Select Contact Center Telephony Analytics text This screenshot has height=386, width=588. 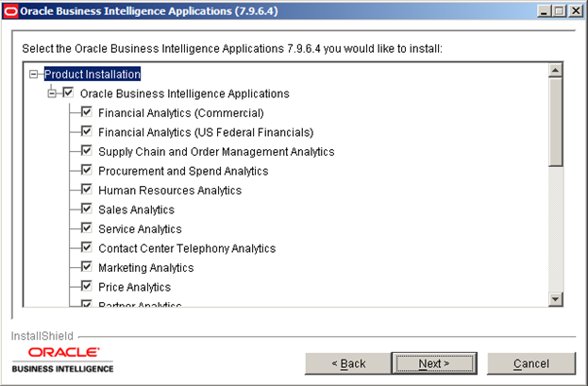[x=187, y=248]
